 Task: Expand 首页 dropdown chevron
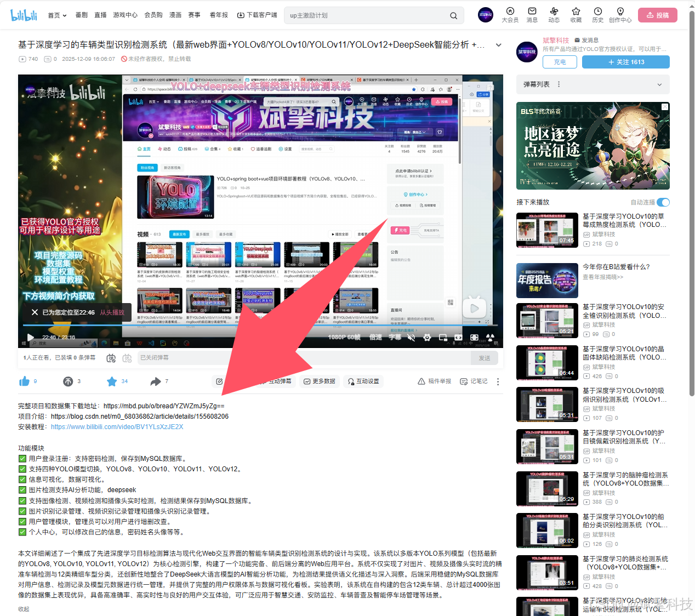pos(65,15)
